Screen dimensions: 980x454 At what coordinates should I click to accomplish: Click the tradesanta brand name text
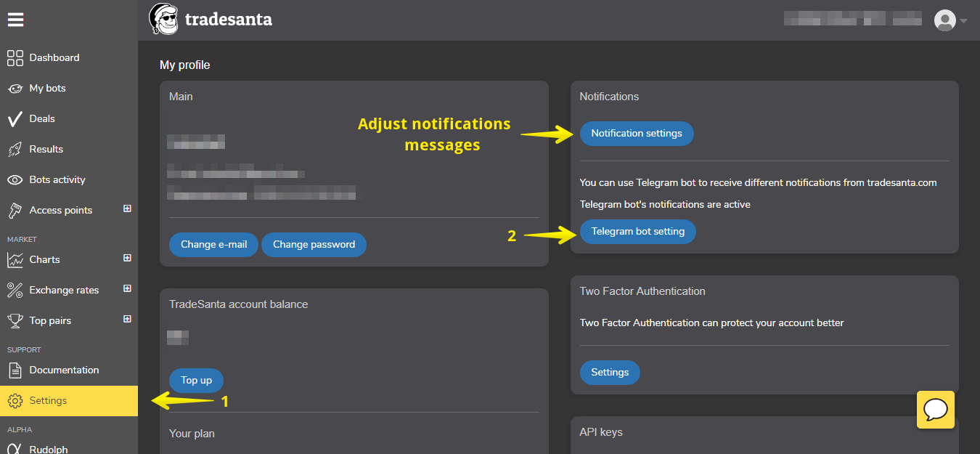229,20
